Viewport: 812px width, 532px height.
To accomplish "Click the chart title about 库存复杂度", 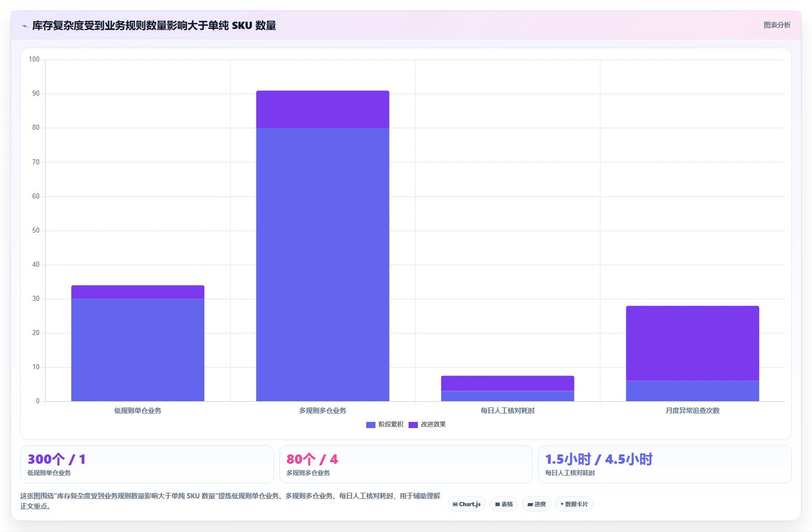I will point(154,25).
